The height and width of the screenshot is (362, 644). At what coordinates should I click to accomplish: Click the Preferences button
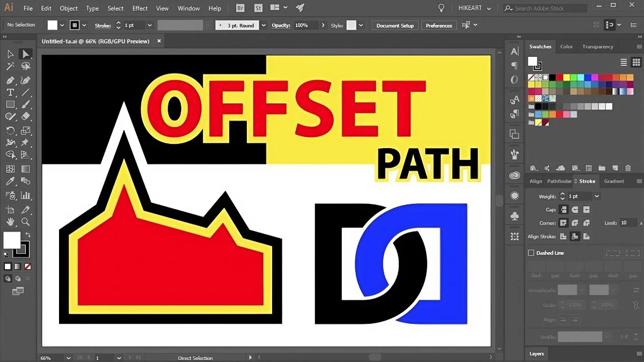[x=438, y=25]
